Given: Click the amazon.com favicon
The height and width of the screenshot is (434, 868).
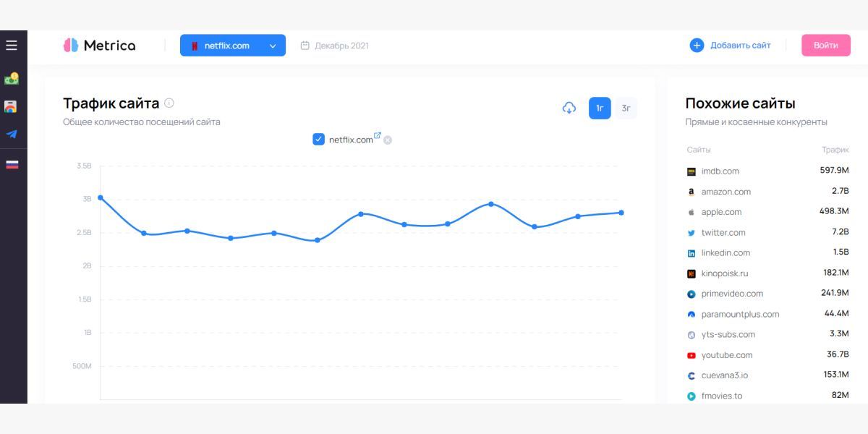Looking at the screenshot, I should 692,192.
